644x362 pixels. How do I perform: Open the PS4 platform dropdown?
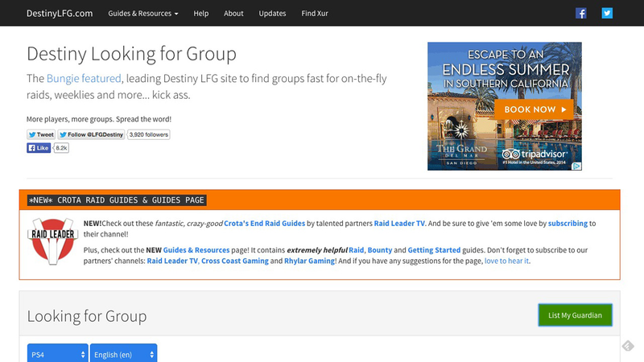click(x=57, y=354)
